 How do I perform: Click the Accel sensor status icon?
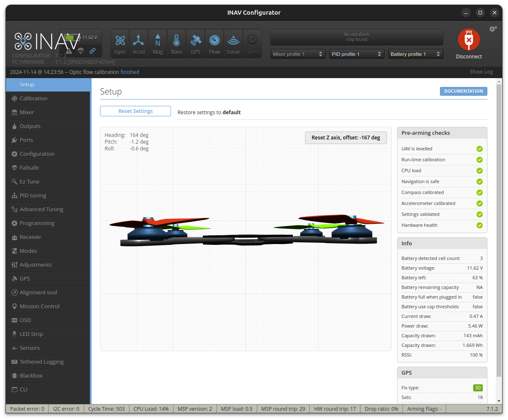[139, 44]
